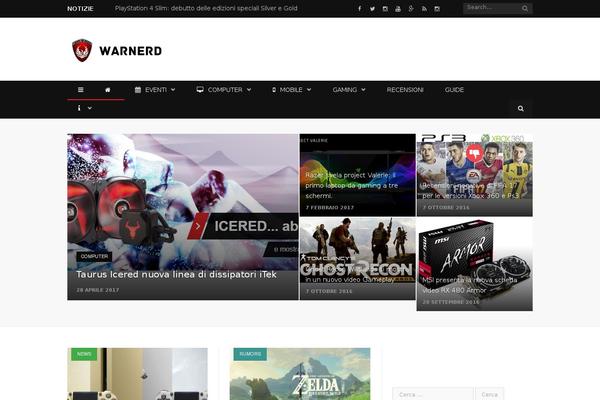Open the PlayStation 4 Slim news ticker headline
The height and width of the screenshot is (400, 600).
[x=206, y=8]
